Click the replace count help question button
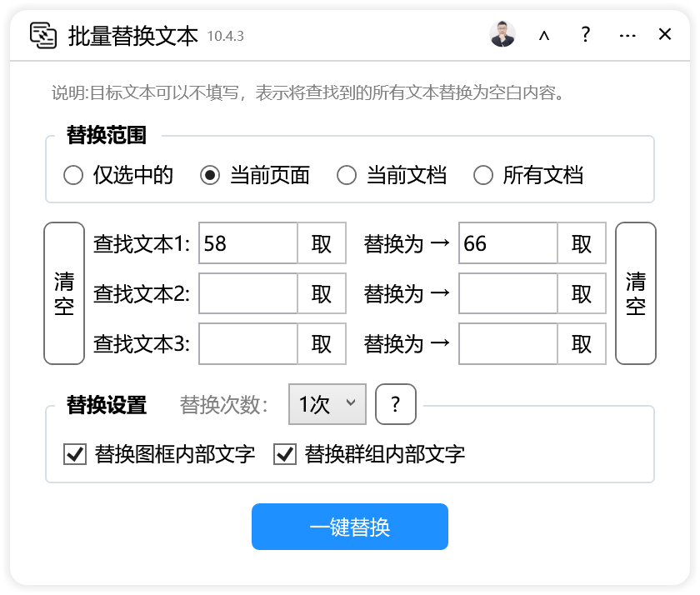This screenshot has height=595, width=700. 396,405
